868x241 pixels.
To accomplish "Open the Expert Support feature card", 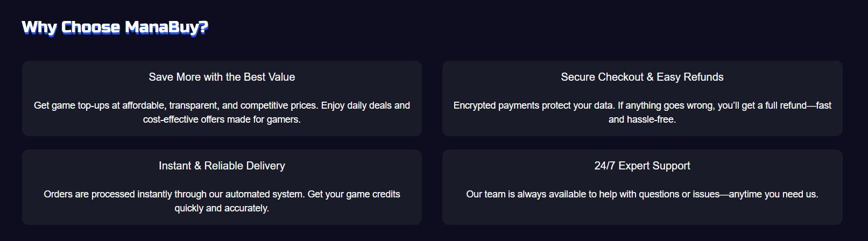I will tap(642, 187).
